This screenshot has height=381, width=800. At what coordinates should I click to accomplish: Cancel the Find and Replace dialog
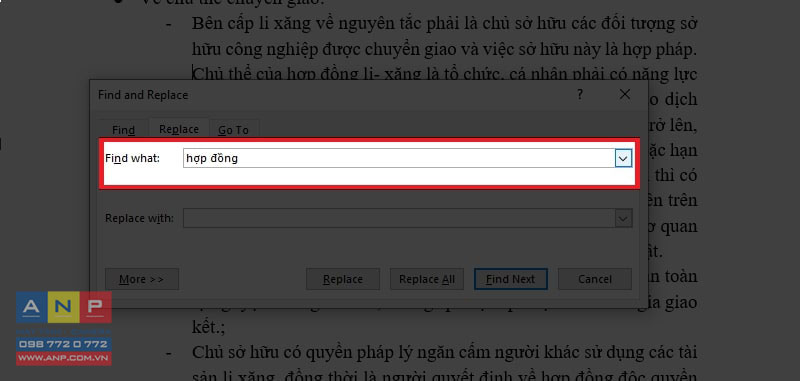595,279
